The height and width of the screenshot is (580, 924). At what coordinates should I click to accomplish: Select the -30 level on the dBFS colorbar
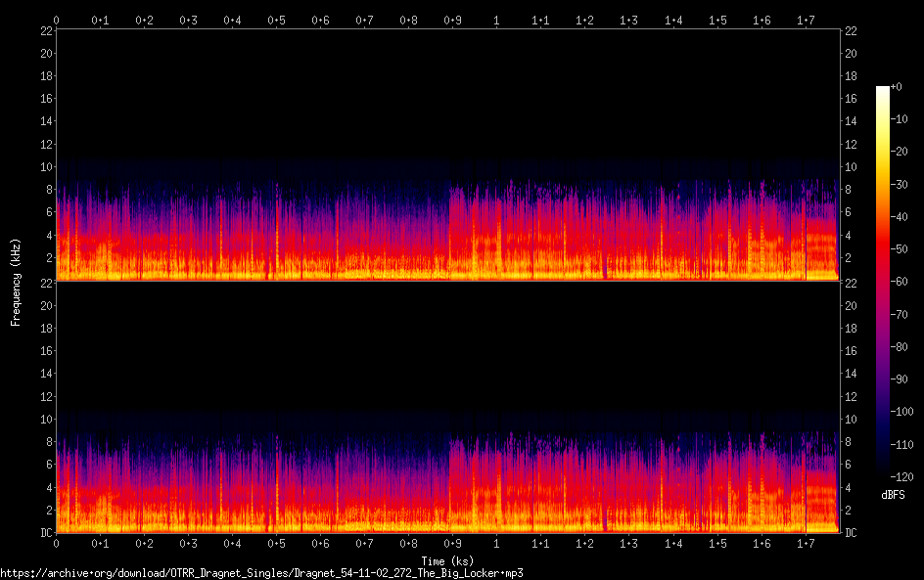pyautogui.click(x=899, y=185)
